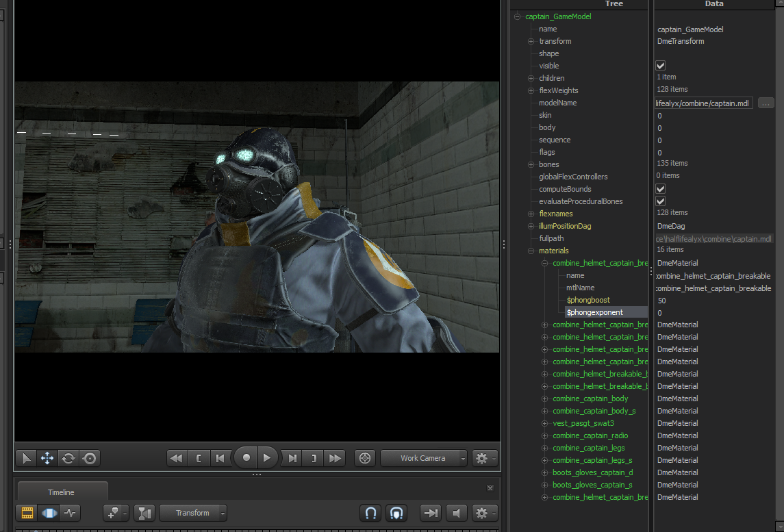The width and height of the screenshot is (784, 532).
Task: Select the Timeline tab
Action: (61, 492)
